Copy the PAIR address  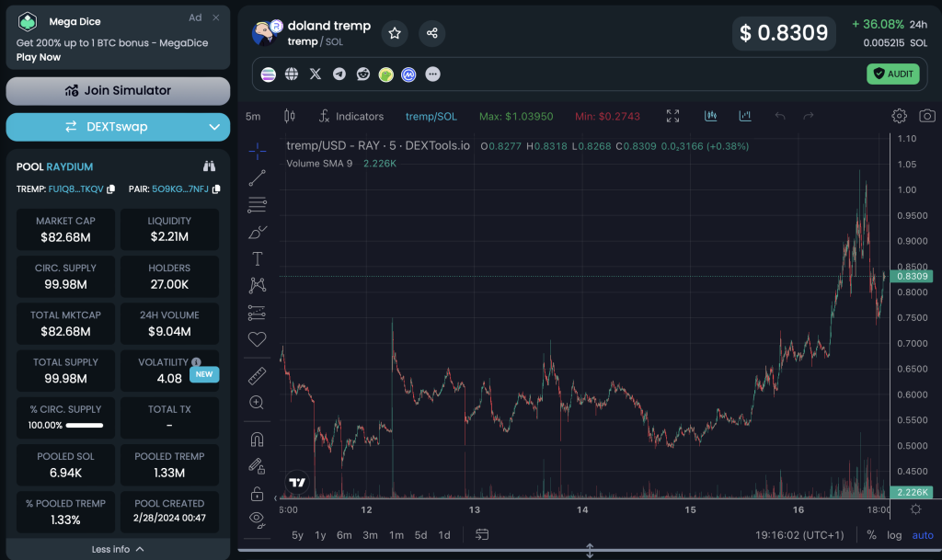tap(216, 189)
